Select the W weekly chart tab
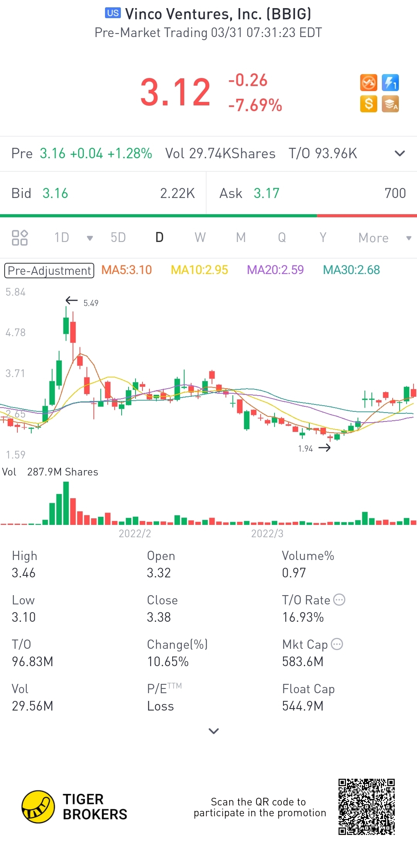This screenshot has height=868, width=417. tap(200, 237)
